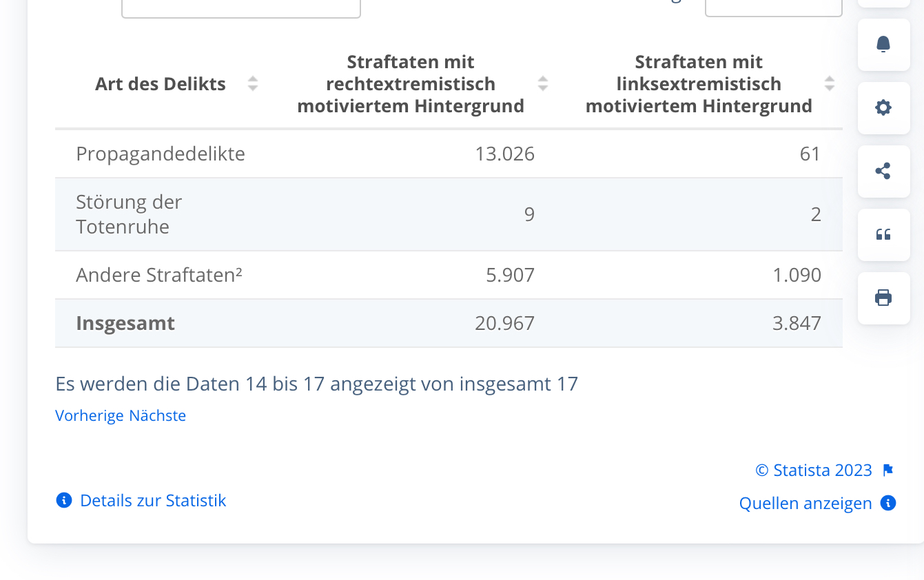This screenshot has width=924, height=580.
Task: Click the © Statista 2023 link
Action: click(x=814, y=470)
